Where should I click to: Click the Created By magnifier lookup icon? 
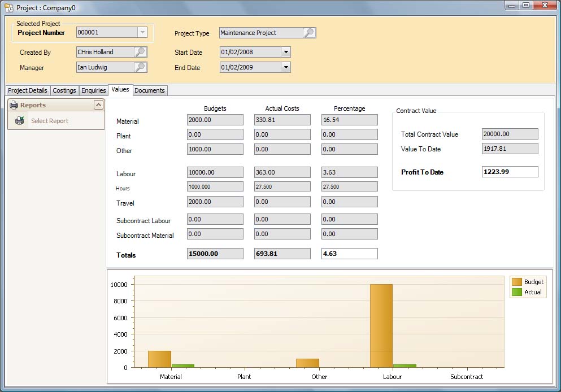[140, 52]
